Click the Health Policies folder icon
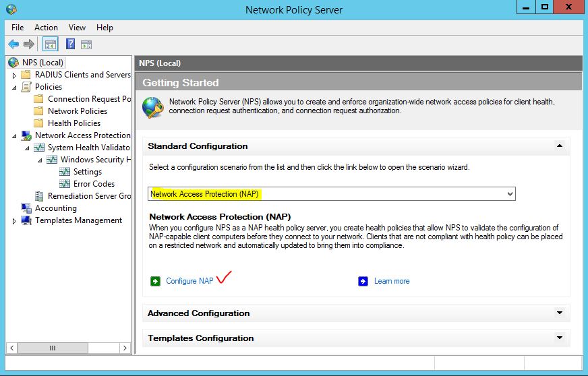This screenshot has width=588, height=376. [38, 123]
